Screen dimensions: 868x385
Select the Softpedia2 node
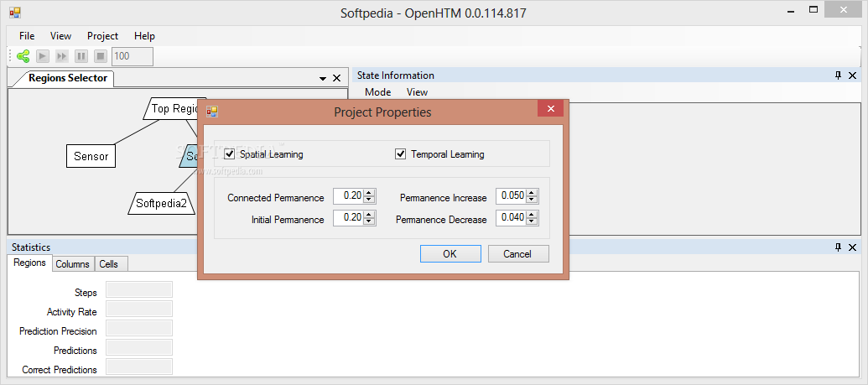(162, 203)
